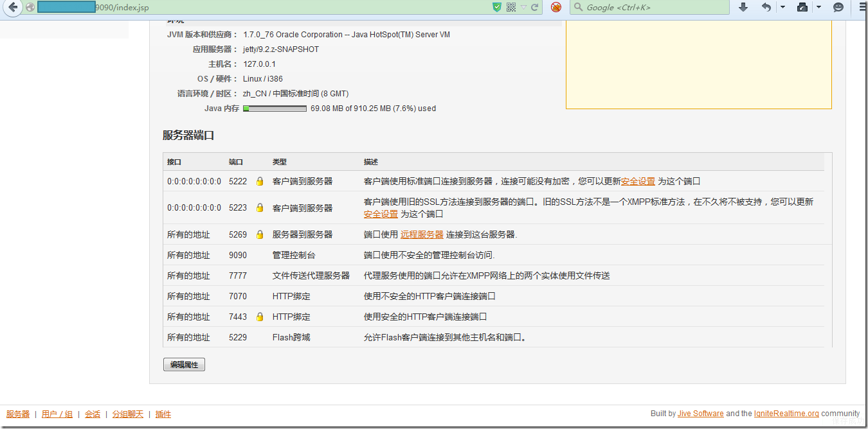Click the lock icon in port 5269 row

(260, 234)
